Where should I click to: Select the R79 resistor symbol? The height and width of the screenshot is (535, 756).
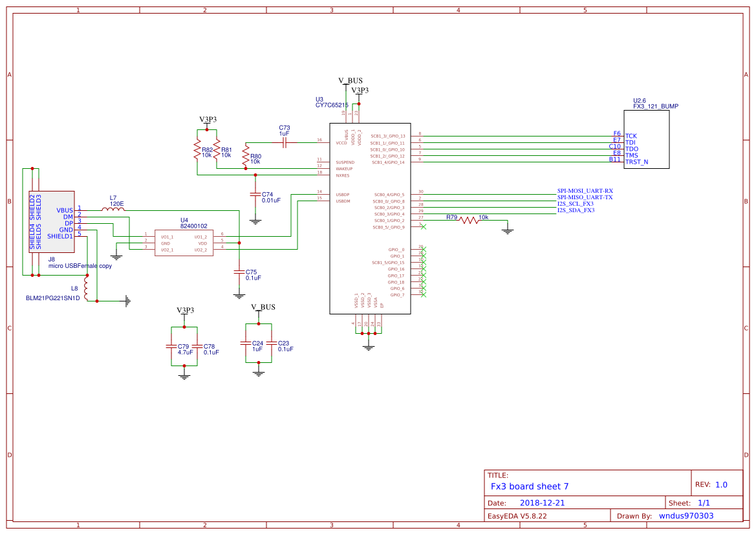(469, 221)
